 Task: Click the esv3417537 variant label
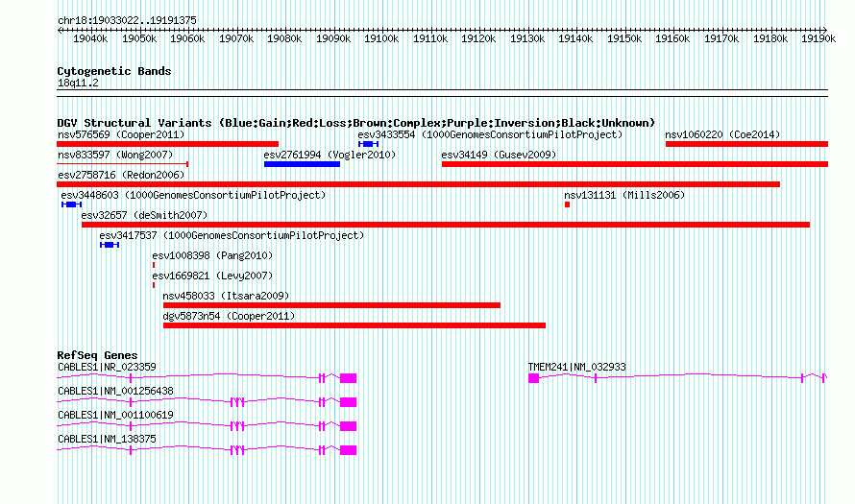(x=232, y=235)
